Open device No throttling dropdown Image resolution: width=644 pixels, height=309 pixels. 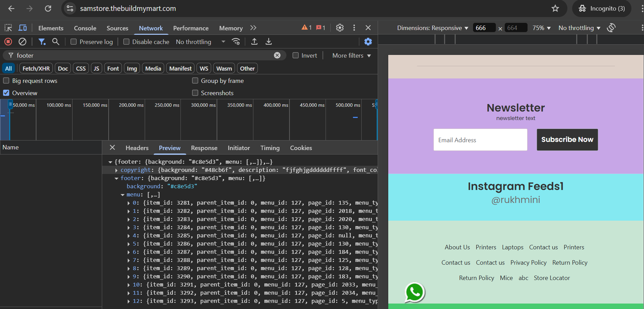pos(579,28)
